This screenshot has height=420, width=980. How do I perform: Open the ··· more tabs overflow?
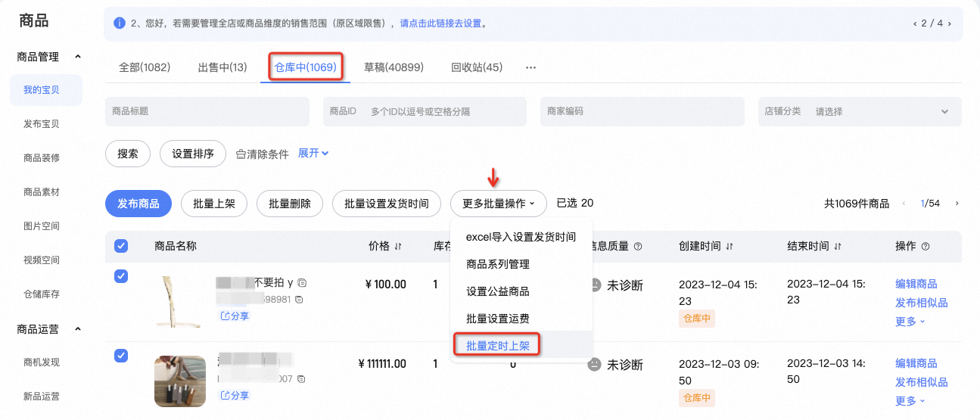coord(530,67)
